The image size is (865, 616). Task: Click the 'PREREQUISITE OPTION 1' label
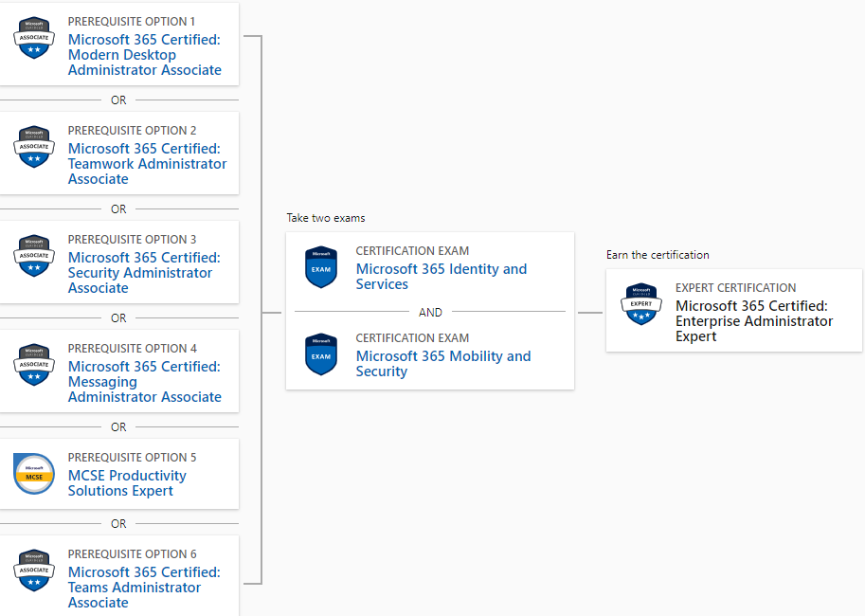pos(132,22)
